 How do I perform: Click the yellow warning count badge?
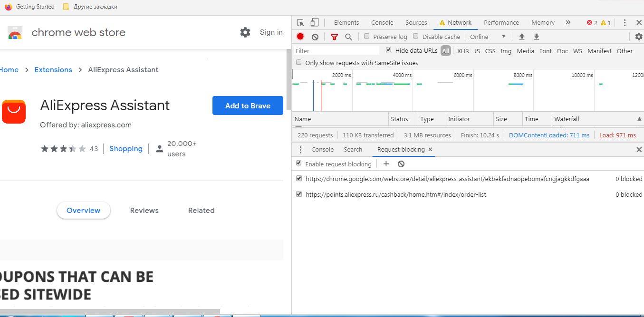(606, 23)
